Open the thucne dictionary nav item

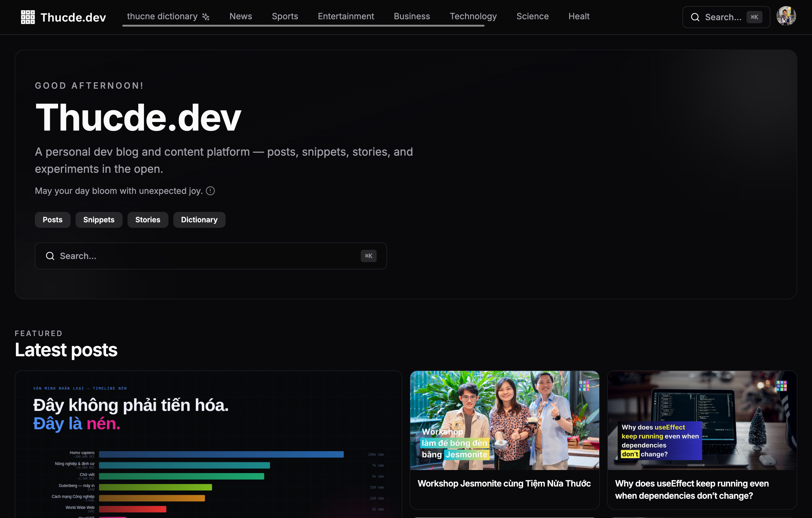[168, 16]
